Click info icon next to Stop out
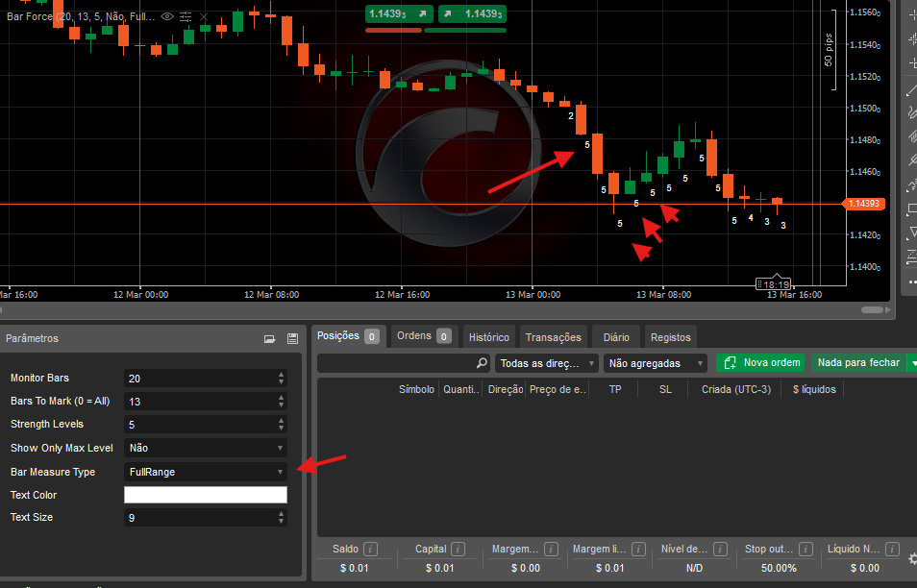The height and width of the screenshot is (588, 917). click(805, 549)
